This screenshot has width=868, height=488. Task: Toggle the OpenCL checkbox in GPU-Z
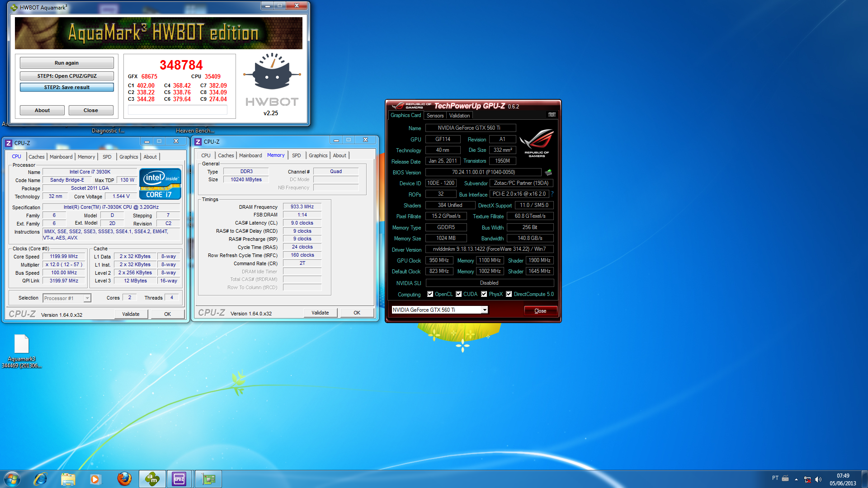(430, 294)
